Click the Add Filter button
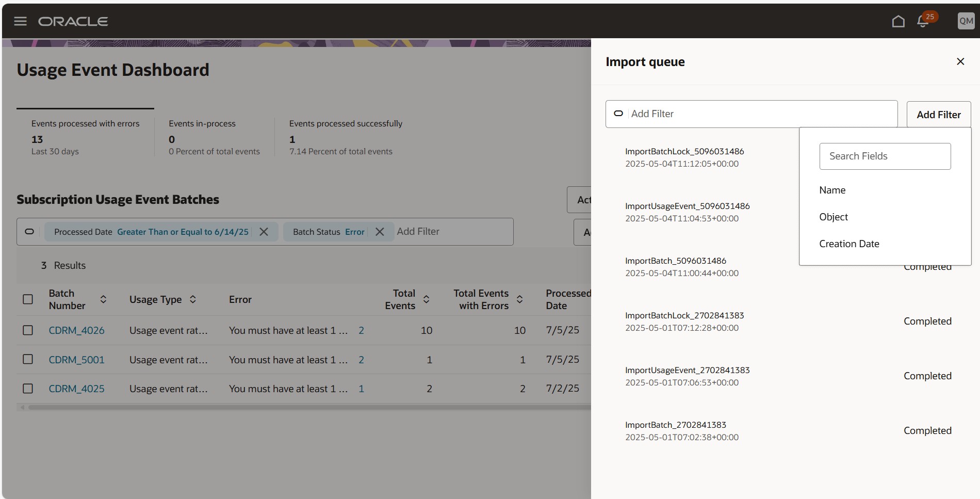The image size is (980, 499). (x=938, y=114)
